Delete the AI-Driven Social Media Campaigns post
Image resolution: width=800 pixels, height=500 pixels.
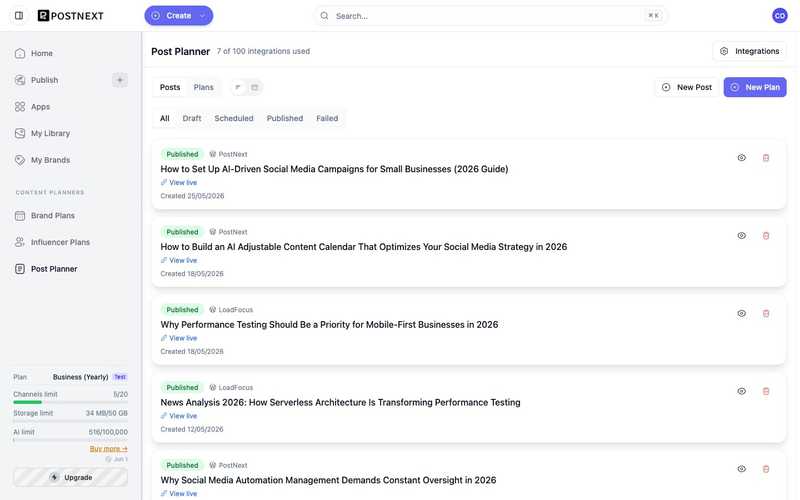click(x=766, y=158)
